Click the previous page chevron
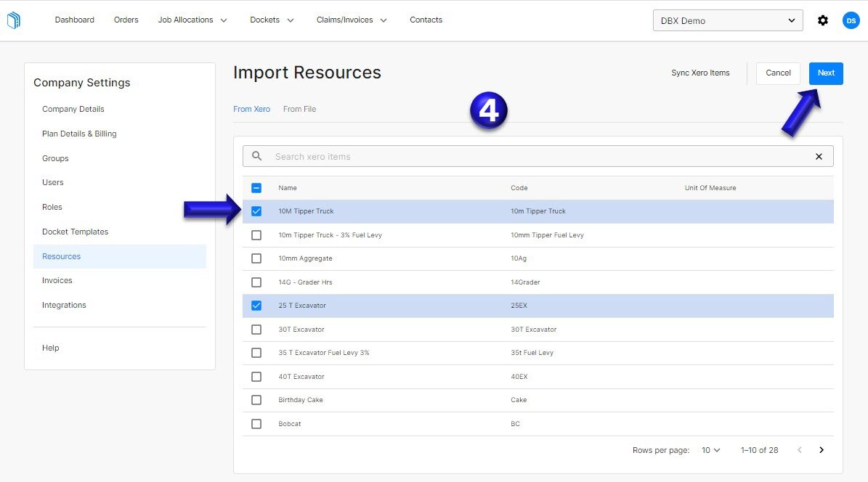The height and width of the screenshot is (482, 868). tap(800, 450)
